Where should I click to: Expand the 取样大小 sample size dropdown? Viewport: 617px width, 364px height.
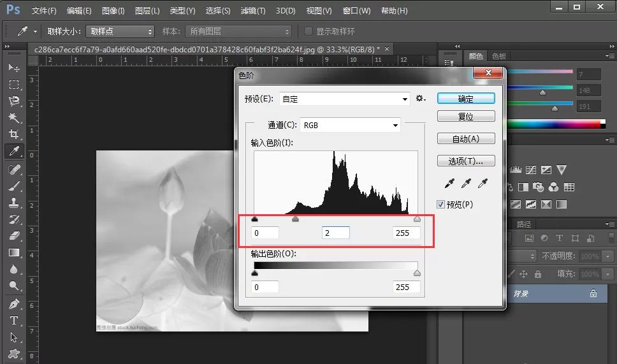pyautogui.click(x=120, y=31)
